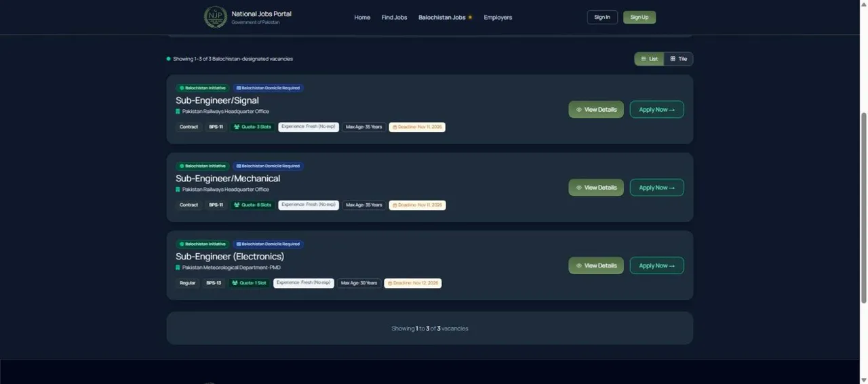Apply Now for Sub-Engineer/Mechanical
The height and width of the screenshot is (384, 868).
coord(656,188)
